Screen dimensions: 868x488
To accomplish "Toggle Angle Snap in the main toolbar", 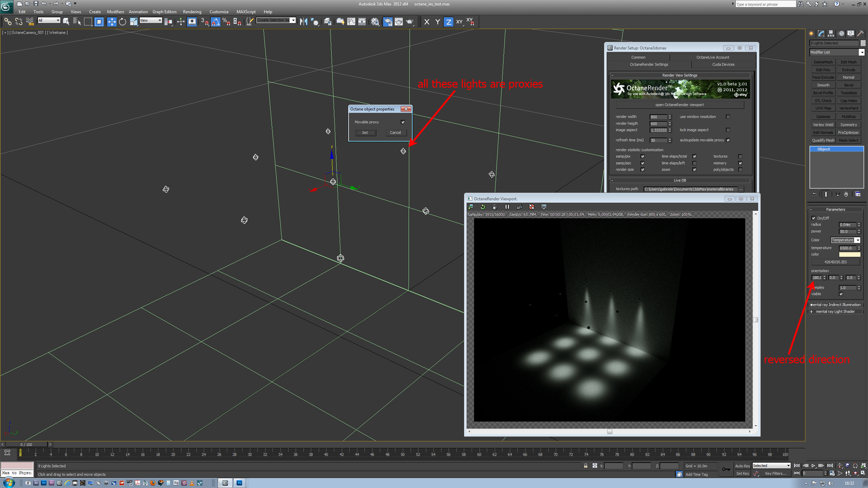I will point(216,22).
